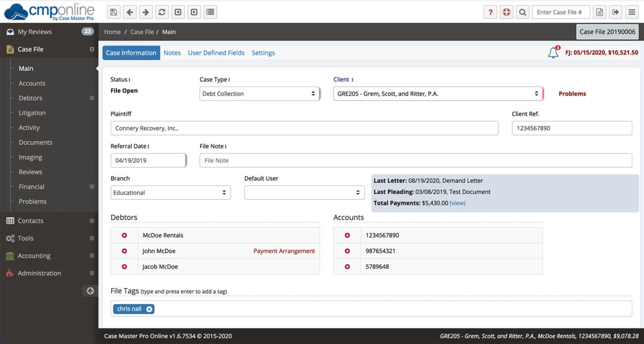Click the forward arrow toolbar icon
Viewport: 644px width, 344px height.
point(146,12)
